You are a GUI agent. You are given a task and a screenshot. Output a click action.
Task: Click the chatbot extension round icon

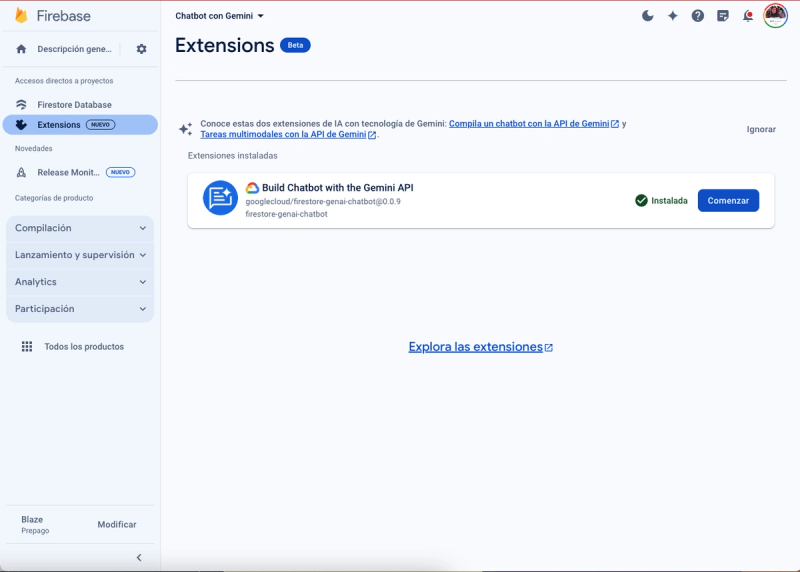pos(220,198)
